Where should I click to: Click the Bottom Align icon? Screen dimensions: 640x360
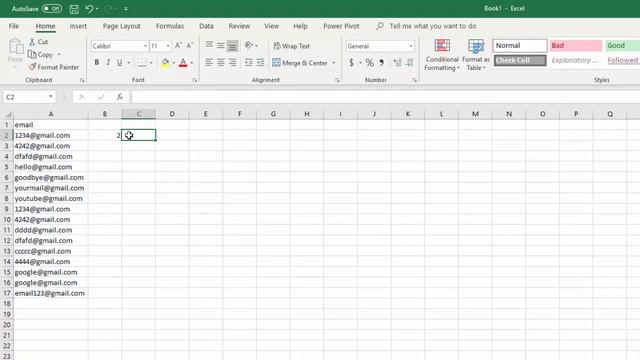click(232, 45)
